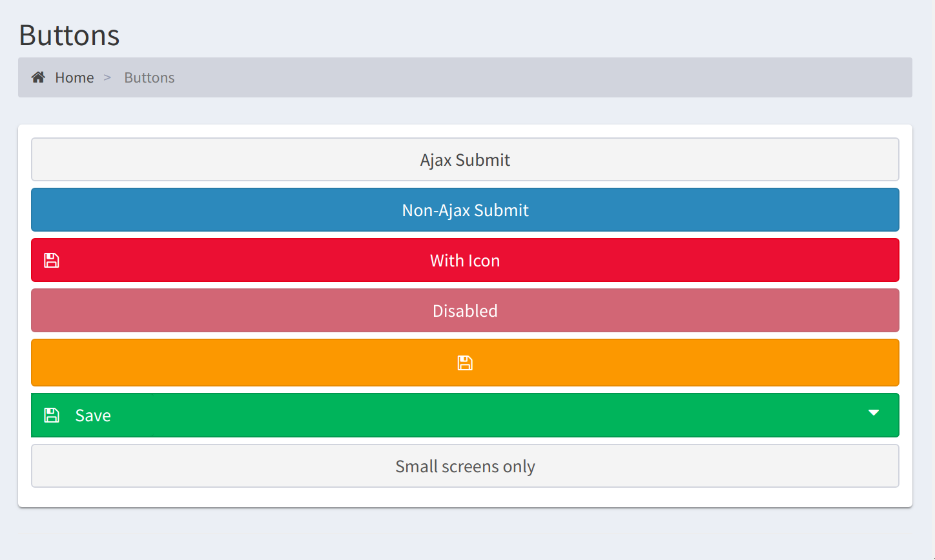Click the Ajax Submit button
The image size is (935, 560).
[465, 159]
